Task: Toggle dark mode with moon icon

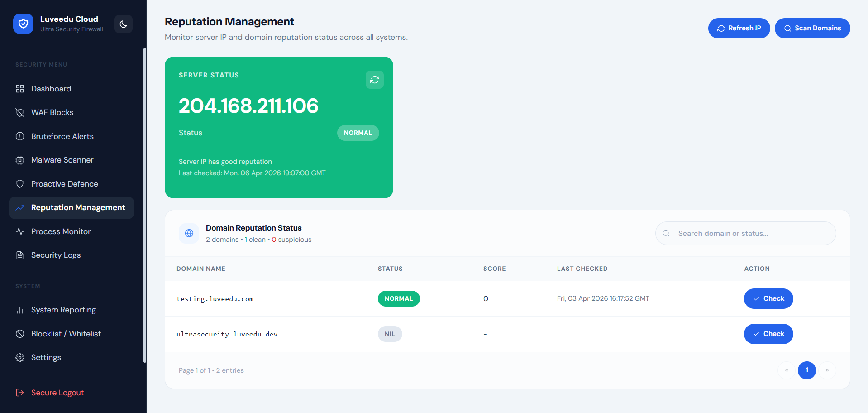Action: pyautogui.click(x=124, y=24)
